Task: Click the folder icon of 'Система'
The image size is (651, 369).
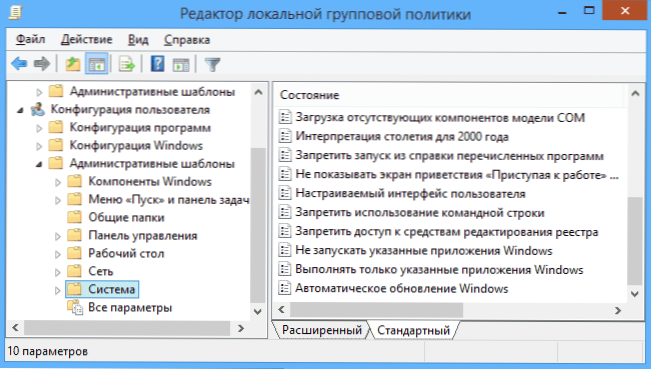Action: coord(74,289)
